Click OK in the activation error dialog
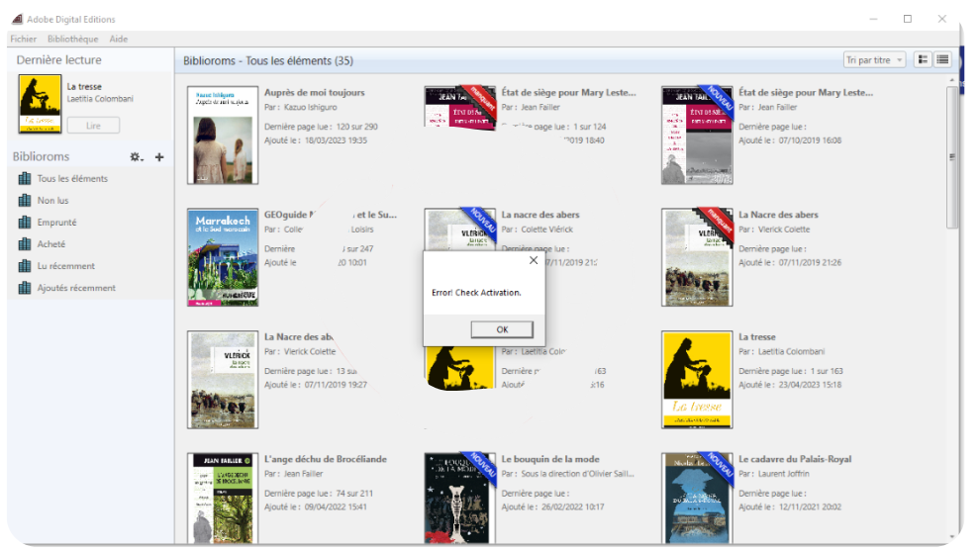This screenshot has height=550, width=980. click(501, 329)
